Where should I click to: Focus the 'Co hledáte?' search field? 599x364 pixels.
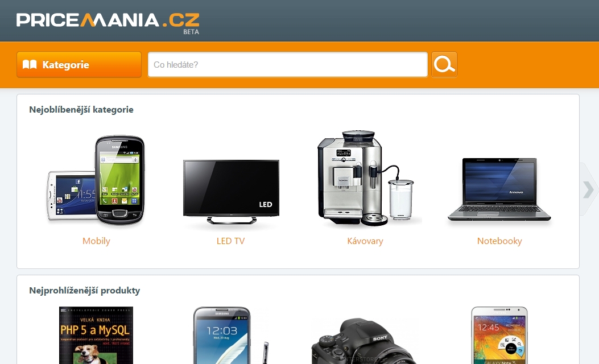pos(288,64)
